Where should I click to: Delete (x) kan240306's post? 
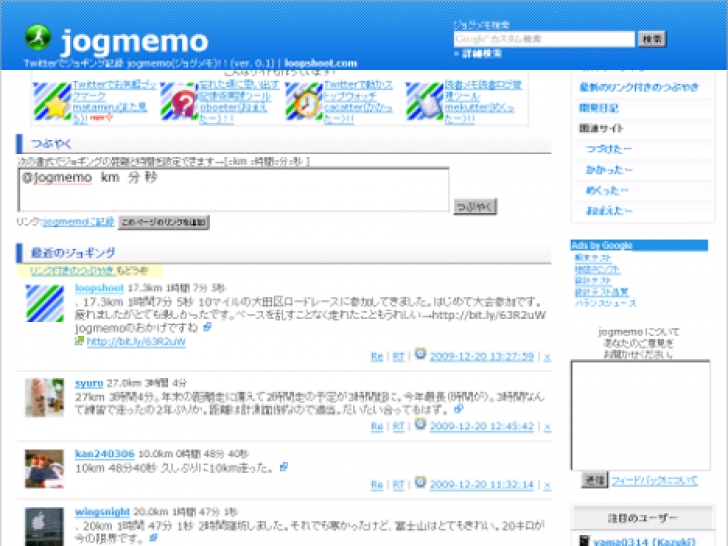click(547, 485)
